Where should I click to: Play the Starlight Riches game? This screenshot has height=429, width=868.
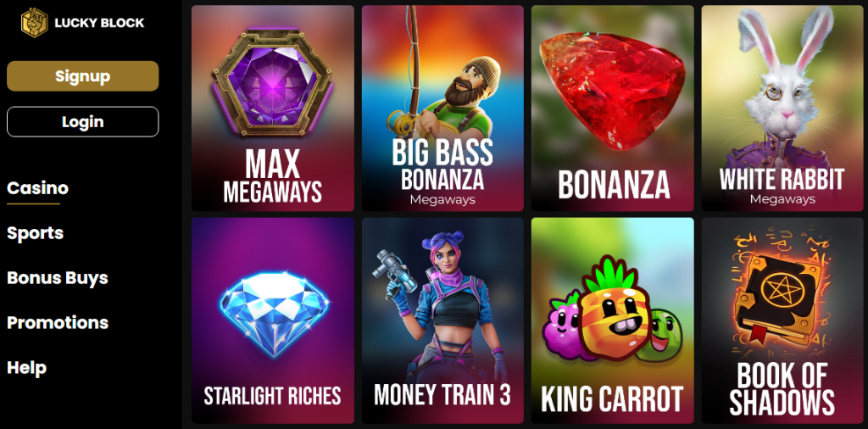click(273, 320)
